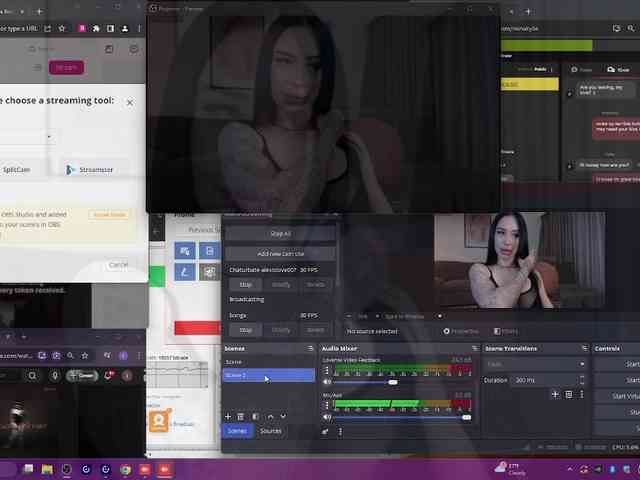Image resolution: width=640 pixels, height=480 pixels.
Task: Add a scene transition with plus icon
Action: coord(555,394)
